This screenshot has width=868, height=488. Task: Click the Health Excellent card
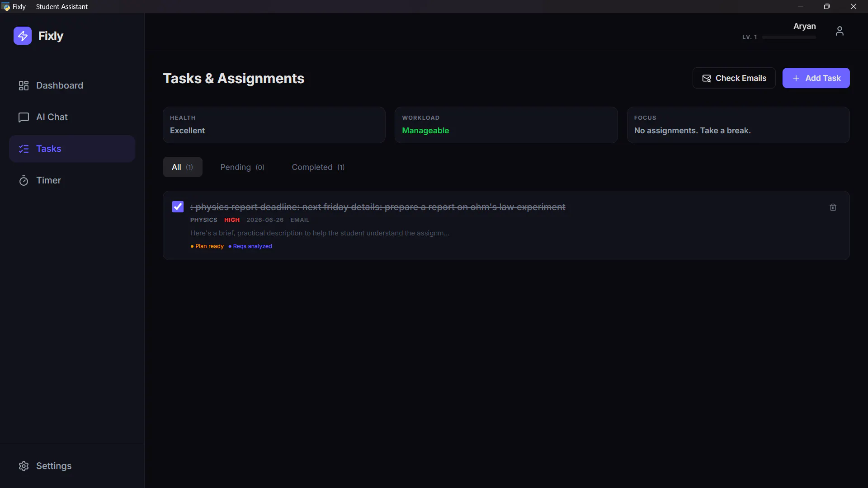point(274,125)
